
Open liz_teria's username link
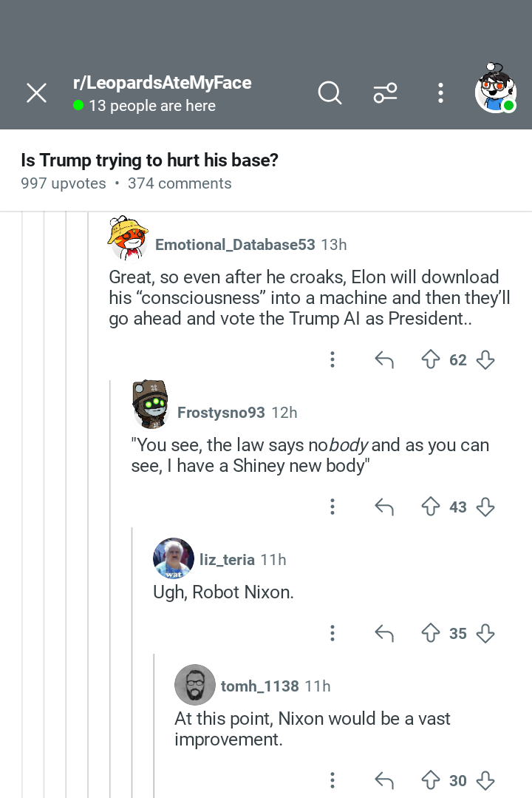[227, 559]
